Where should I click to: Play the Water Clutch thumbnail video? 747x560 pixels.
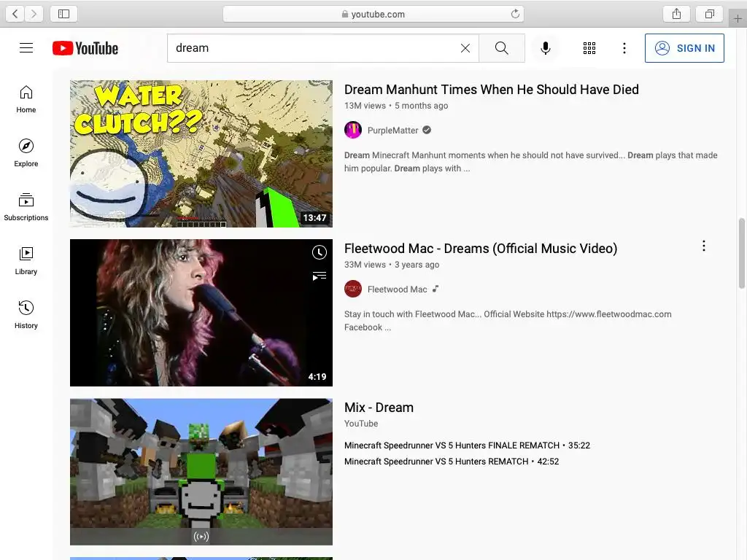(x=201, y=153)
